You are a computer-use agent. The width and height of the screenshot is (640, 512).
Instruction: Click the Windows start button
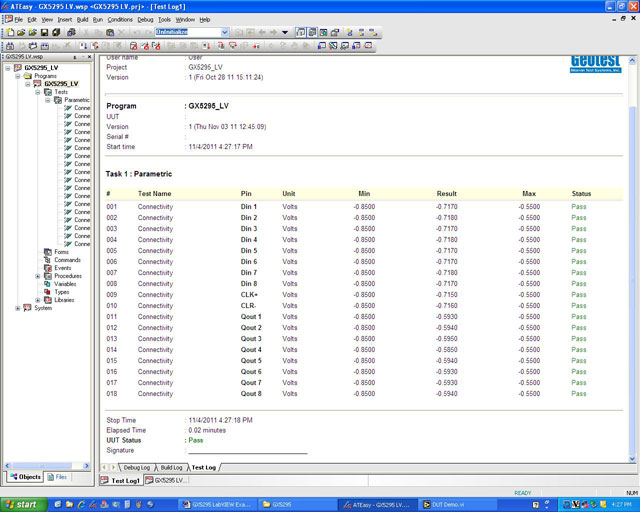(x=22, y=505)
